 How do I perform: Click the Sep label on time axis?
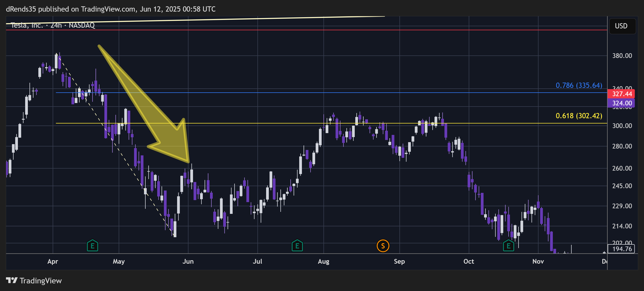pos(399,261)
